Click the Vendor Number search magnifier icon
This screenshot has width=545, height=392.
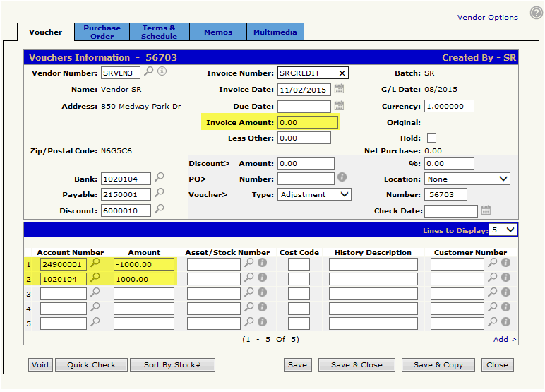148,72
